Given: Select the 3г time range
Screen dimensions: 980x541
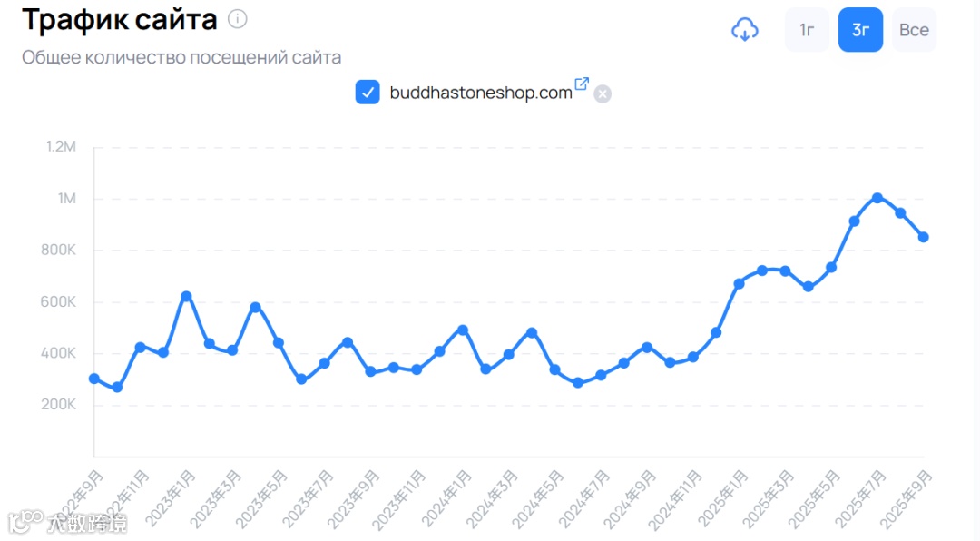Looking at the screenshot, I should (860, 29).
